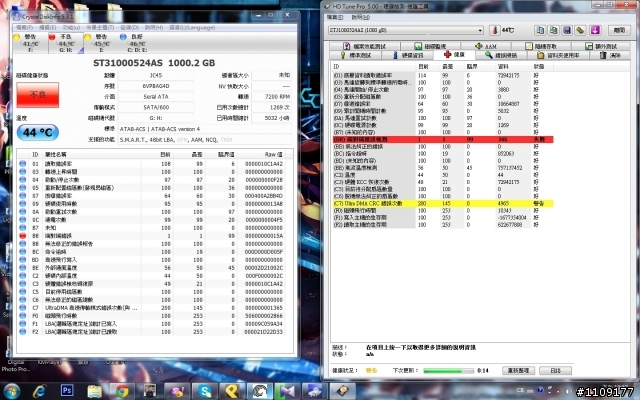Image resolution: width=640 pixels, height=400 pixels.
Task: Open Skype from the taskbar
Action: (x=204, y=391)
